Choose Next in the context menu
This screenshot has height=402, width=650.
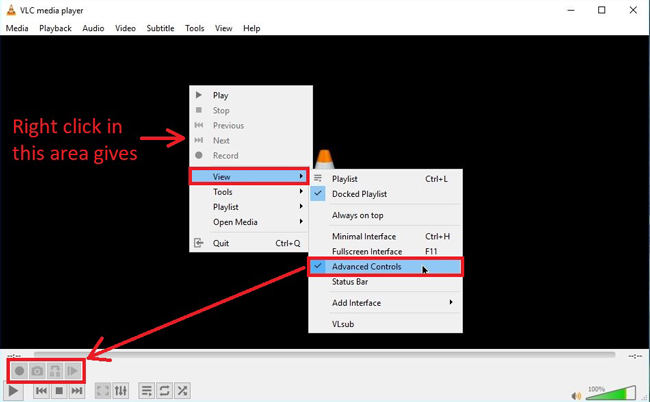(250, 140)
